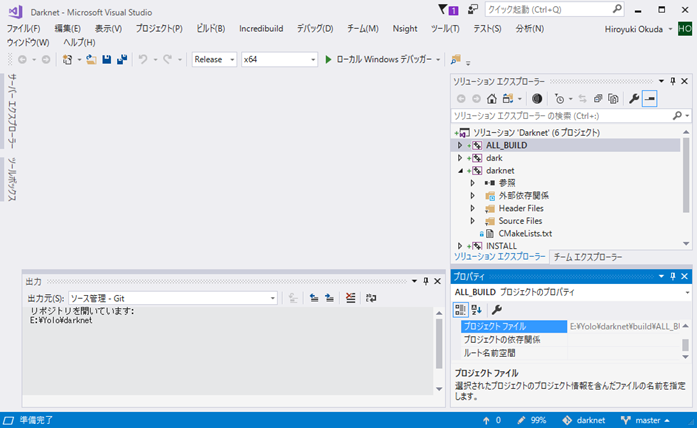The height and width of the screenshot is (428, 697).
Task: Expand the ALL_BUILD project node
Action: [x=460, y=145]
